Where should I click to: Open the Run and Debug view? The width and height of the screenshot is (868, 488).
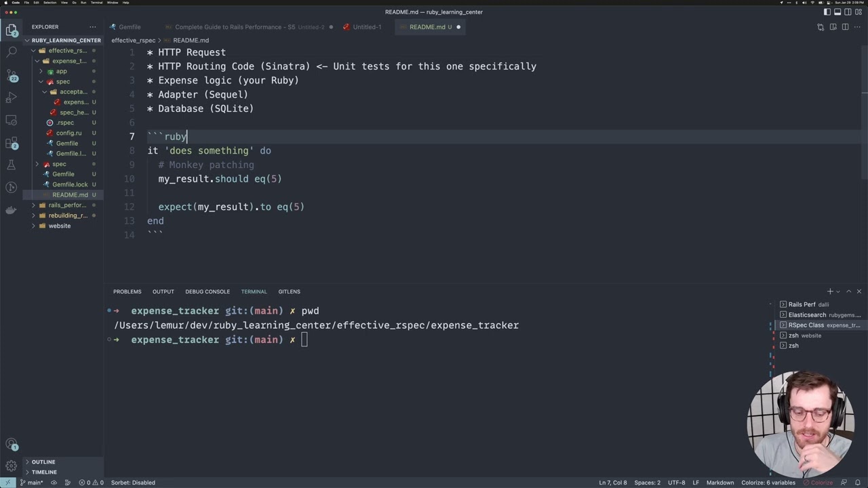(x=11, y=98)
